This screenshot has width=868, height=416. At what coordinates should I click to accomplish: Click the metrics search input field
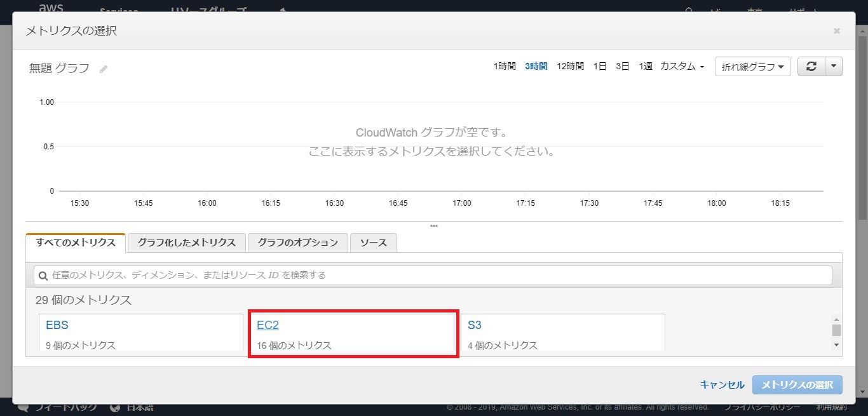point(438,276)
